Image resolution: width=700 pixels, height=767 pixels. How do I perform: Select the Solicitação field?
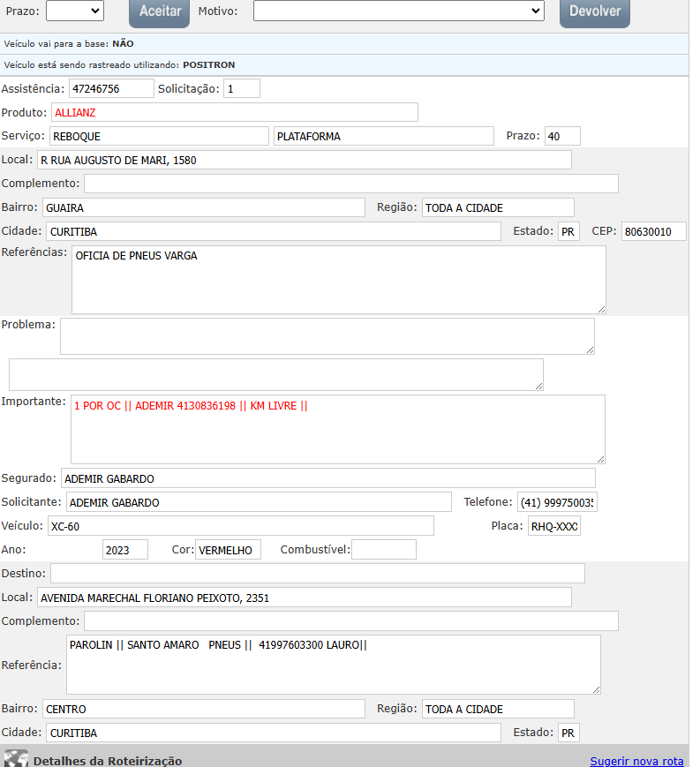point(241,88)
